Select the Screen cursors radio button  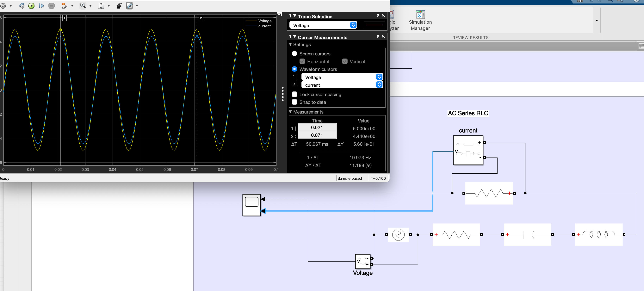coord(294,54)
